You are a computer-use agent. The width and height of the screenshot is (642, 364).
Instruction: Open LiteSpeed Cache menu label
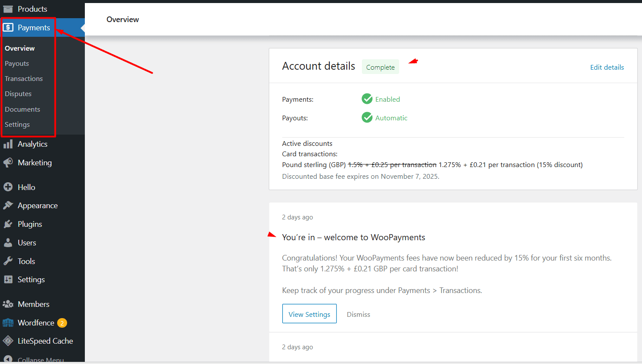[x=45, y=341]
